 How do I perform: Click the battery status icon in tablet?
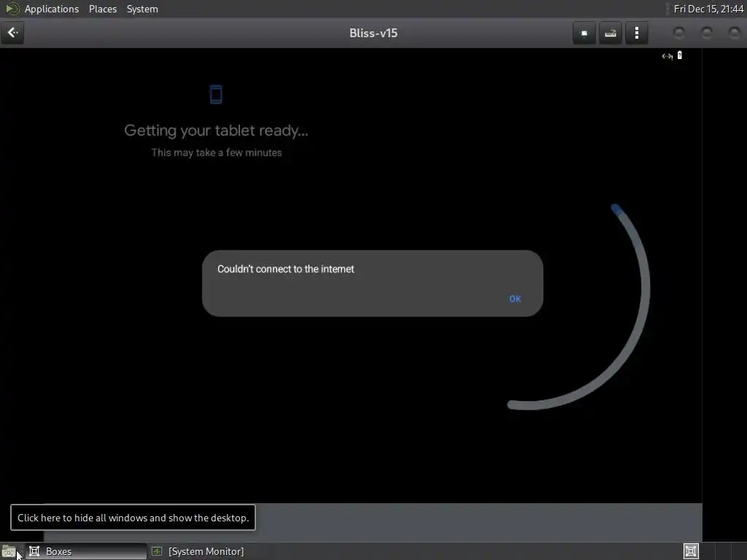(680, 55)
